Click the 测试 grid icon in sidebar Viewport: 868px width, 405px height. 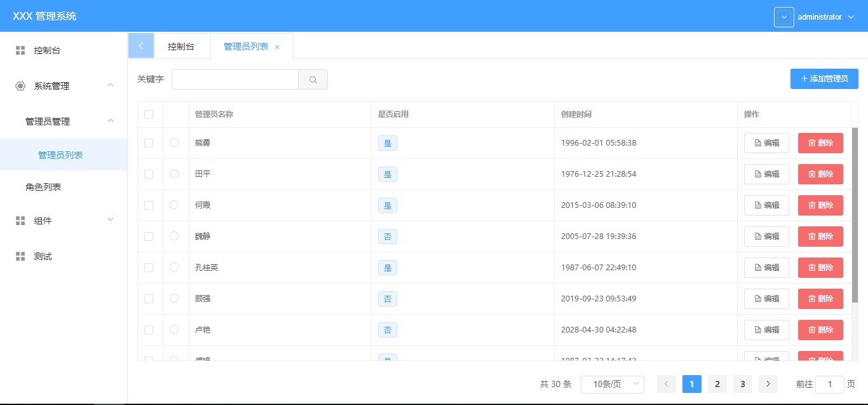[20, 256]
